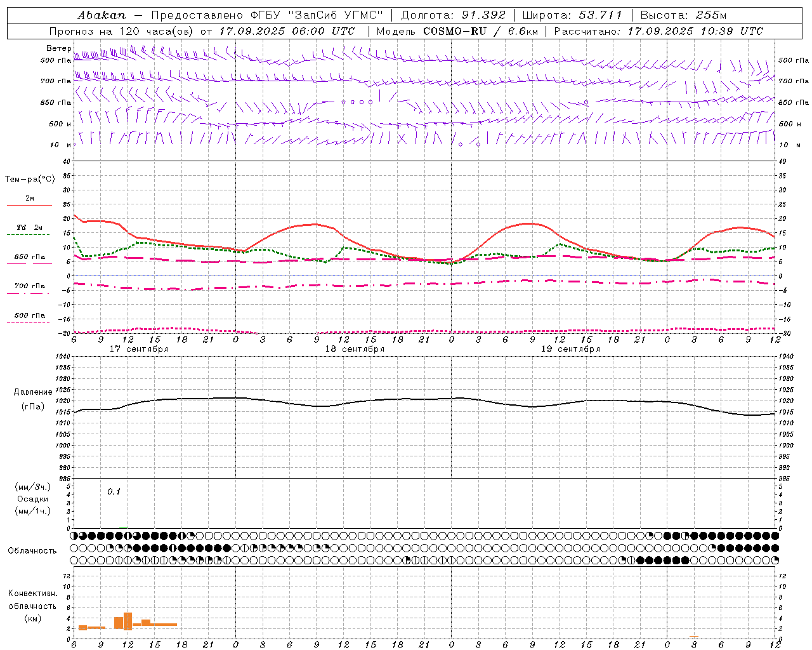Click the 17 сентября date label
This screenshot has width=812, height=650.
pos(138,349)
